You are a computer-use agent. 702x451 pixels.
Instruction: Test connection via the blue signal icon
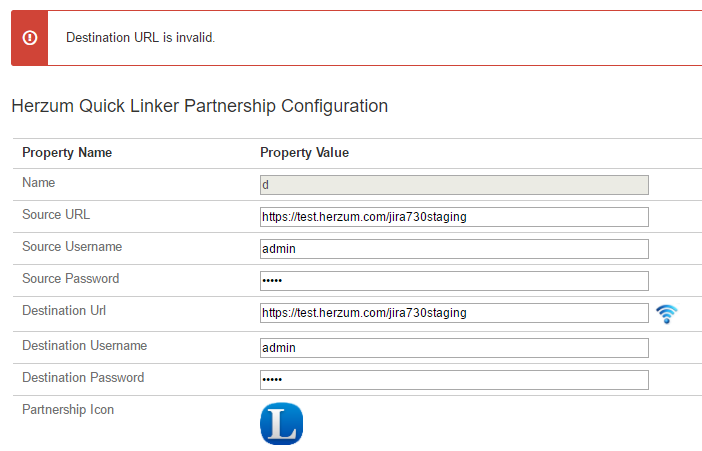(667, 314)
